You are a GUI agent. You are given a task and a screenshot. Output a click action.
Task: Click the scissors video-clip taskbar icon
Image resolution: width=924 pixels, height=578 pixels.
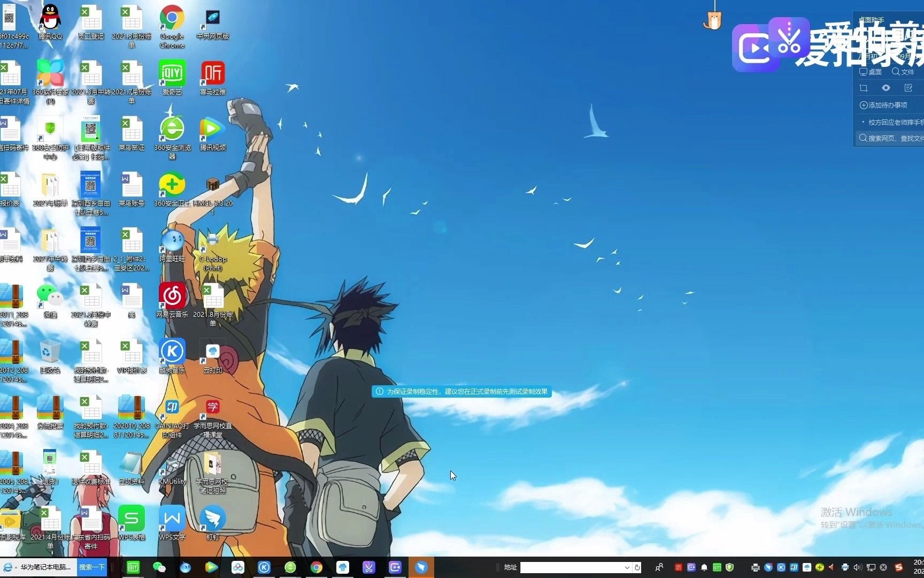point(368,567)
